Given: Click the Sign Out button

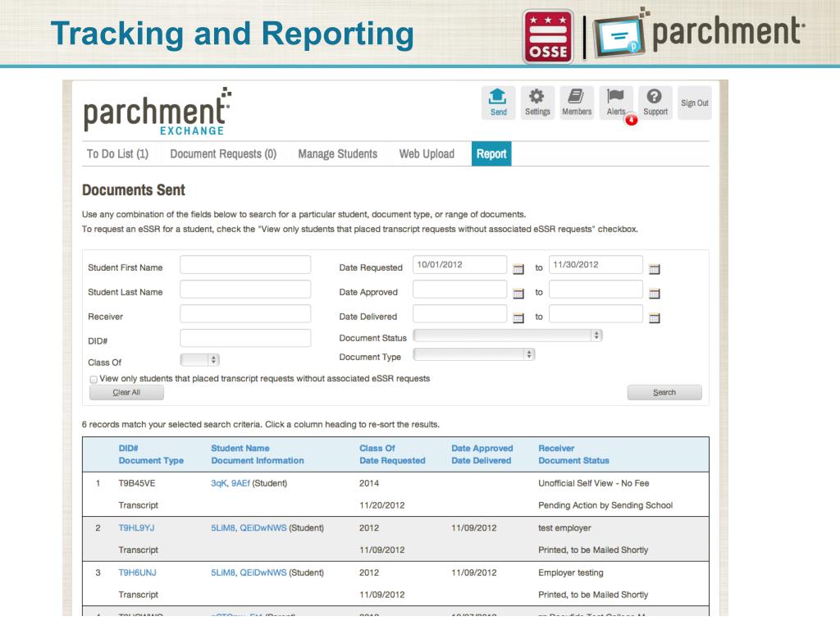Looking at the screenshot, I should [x=695, y=103].
